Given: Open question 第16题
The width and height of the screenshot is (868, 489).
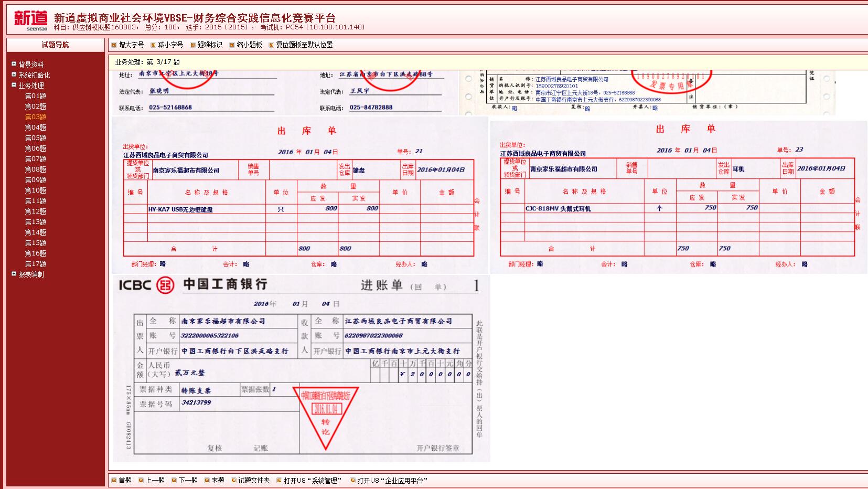Looking at the screenshot, I should [x=36, y=253].
